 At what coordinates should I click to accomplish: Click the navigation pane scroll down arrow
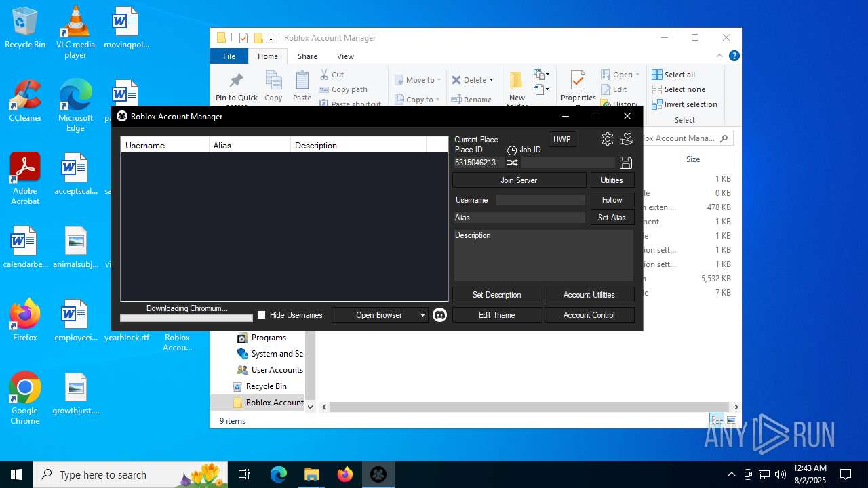[311, 407]
